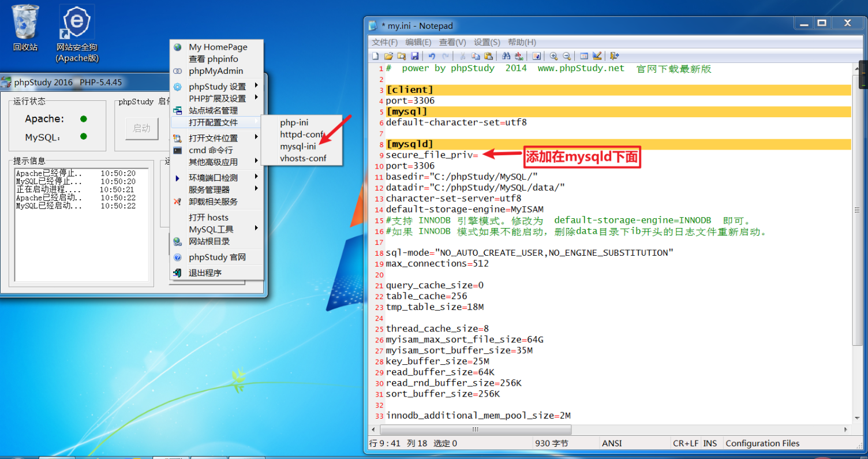This screenshot has height=459, width=868.
Task: Click the Zoom in magnifier icon
Action: coord(554,56)
